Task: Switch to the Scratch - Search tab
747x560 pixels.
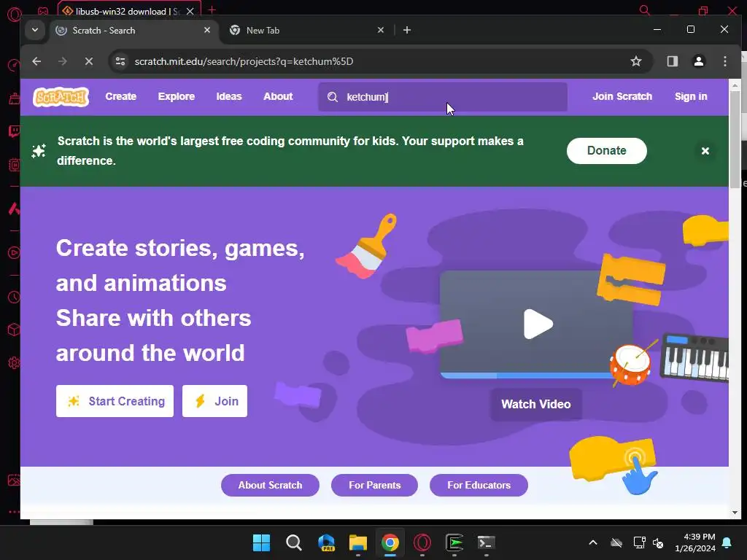Action: 133,31
